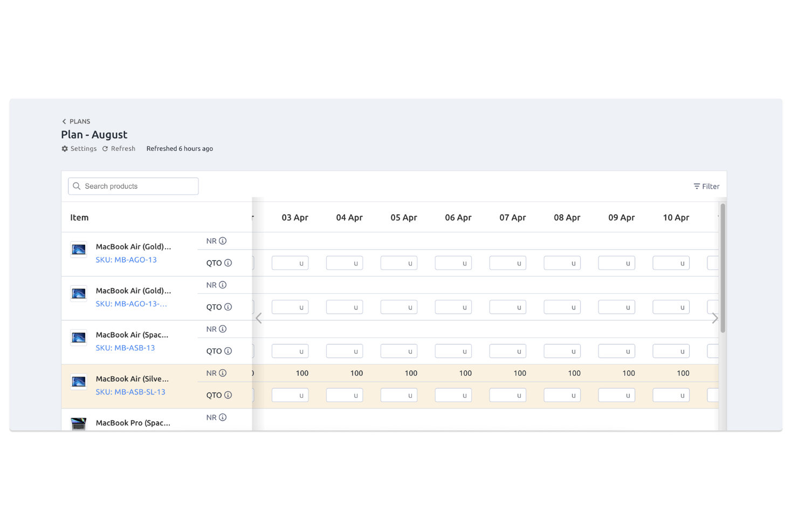Click the left chevron to view earlier dates
Image resolution: width=798 pixels, height=532 pixels.
point(259,318)
